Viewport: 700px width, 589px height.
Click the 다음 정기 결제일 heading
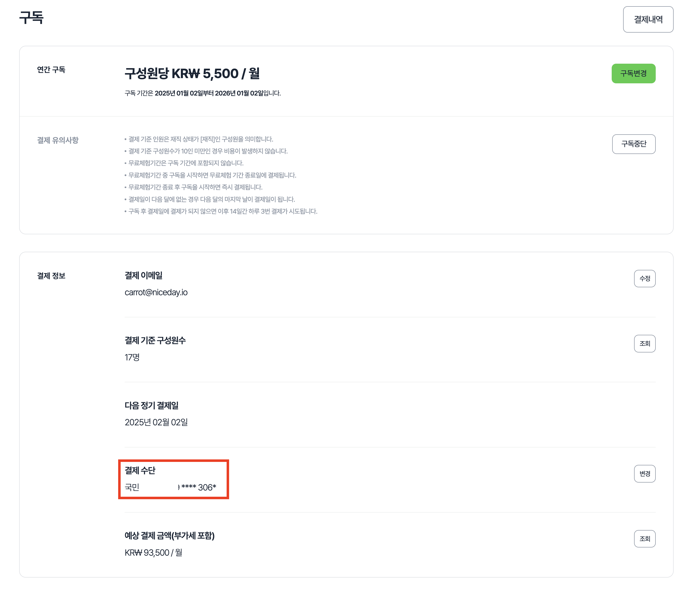pyautogui.click(x=151, y=405)
